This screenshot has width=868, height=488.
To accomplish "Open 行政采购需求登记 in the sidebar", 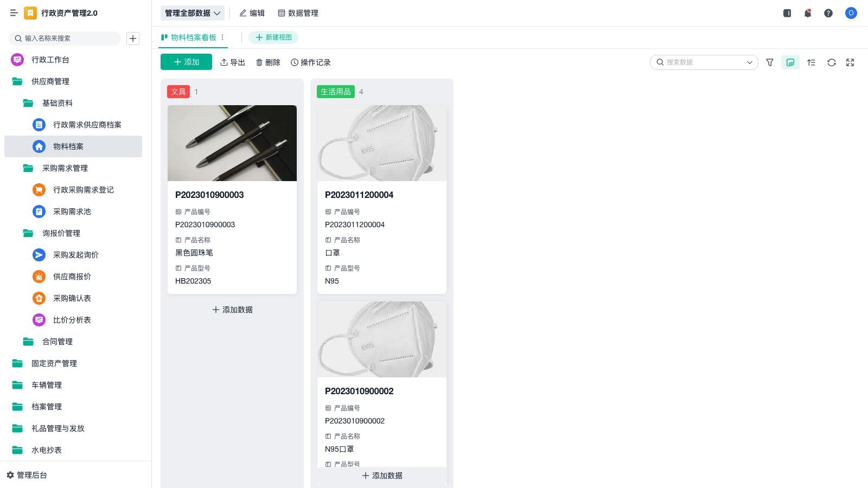I will (83, 190).
